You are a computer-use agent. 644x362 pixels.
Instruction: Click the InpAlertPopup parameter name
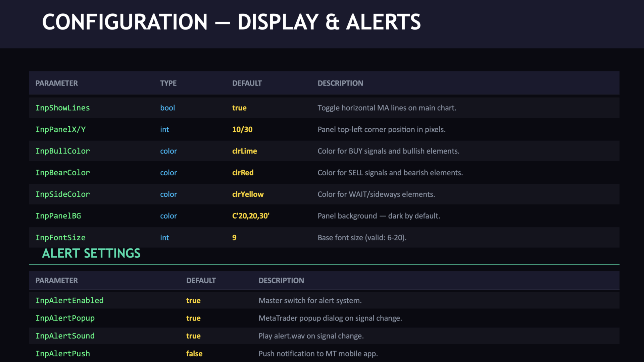tap(65, 318)
